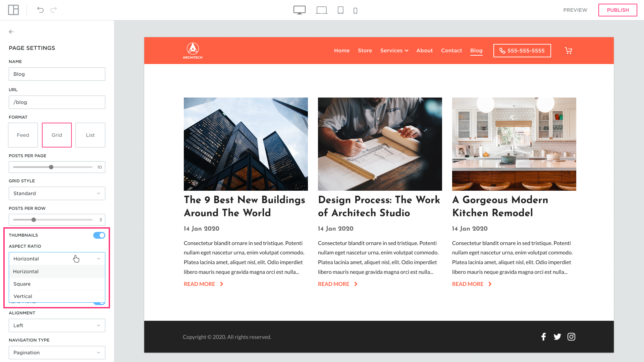Open the Navigation Type Pagination dropdown
The height and width of the screenshot is (362, 644).
tap(57, 353)
